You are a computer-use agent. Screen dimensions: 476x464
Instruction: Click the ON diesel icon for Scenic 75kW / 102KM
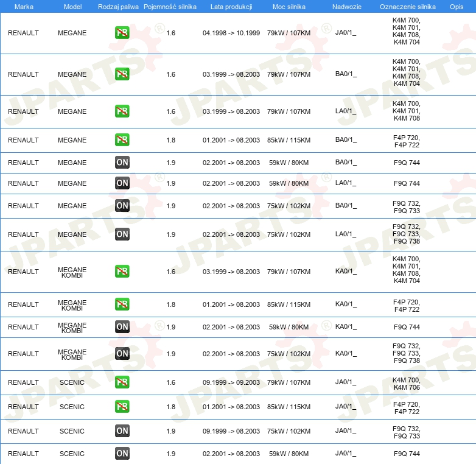(122, 431)
